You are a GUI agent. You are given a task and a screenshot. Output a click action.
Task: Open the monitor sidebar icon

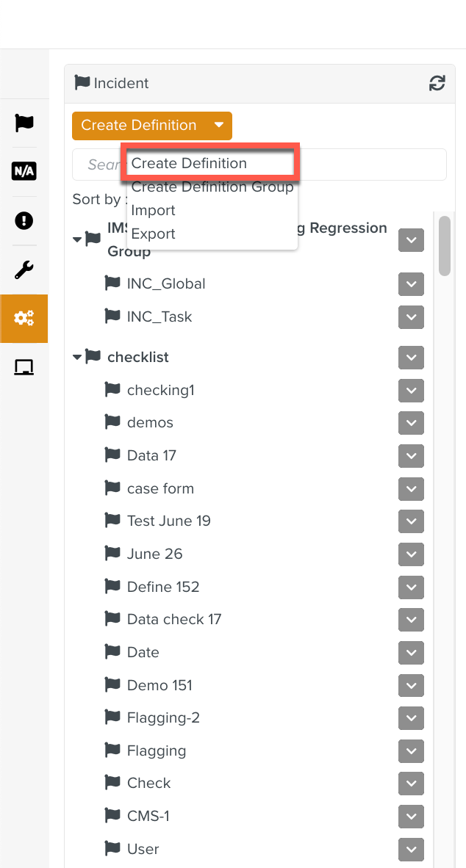[24, 366]
